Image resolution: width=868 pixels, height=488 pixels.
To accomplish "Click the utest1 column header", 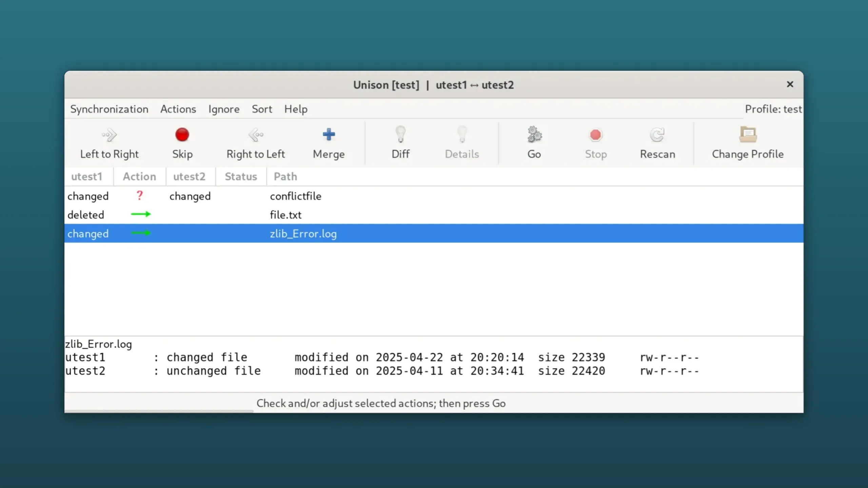I will coord(89,177).
